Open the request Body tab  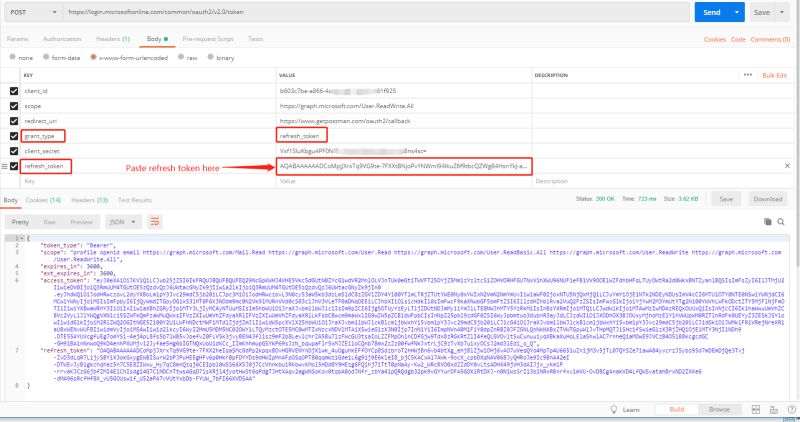[157, 39]
